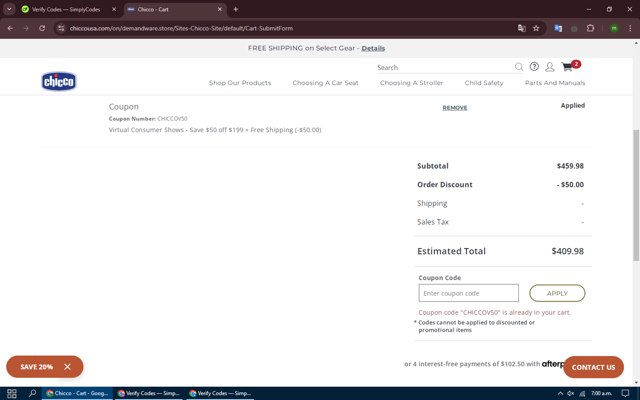Close the Verify Codes SimplyCodes tab
640x400 pixels.
[x=114, y=9]
